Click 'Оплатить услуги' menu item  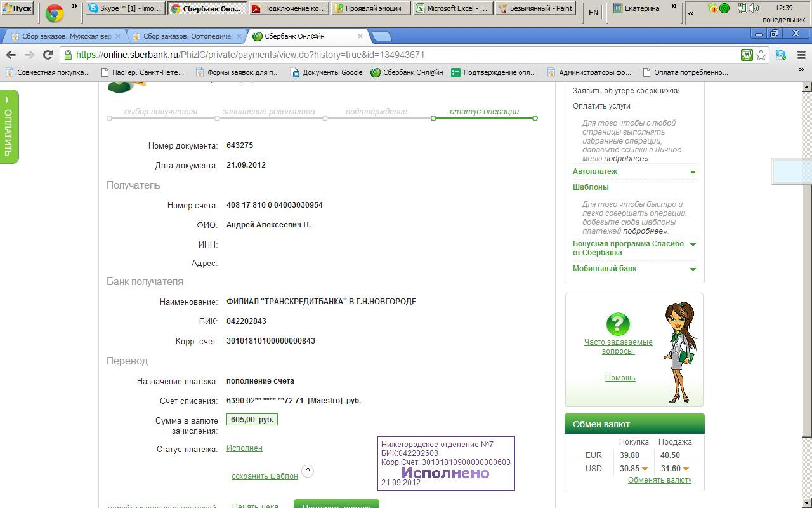tap(601, 106)
